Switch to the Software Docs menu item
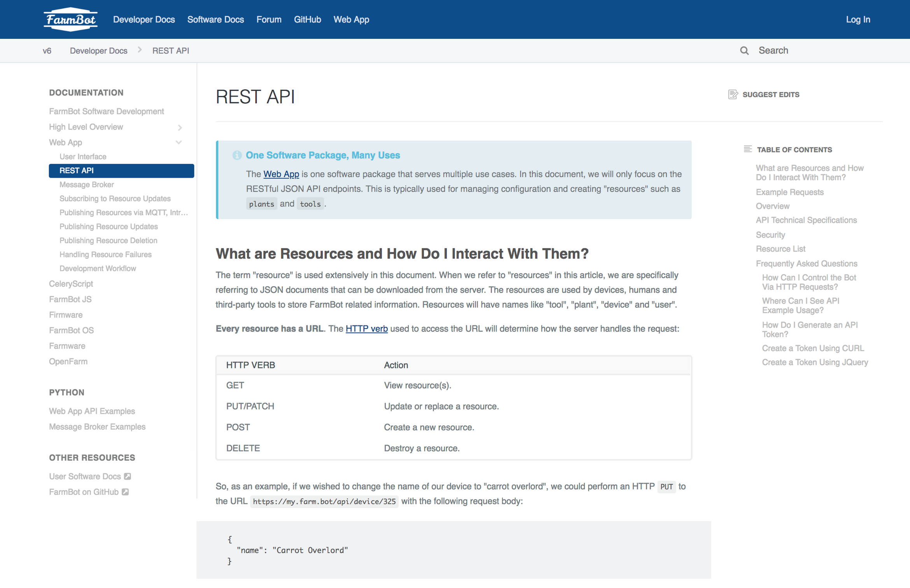Image resolution: width=910 pixels, height=588 pixels. pyautogui.click(x=215, y=19)
